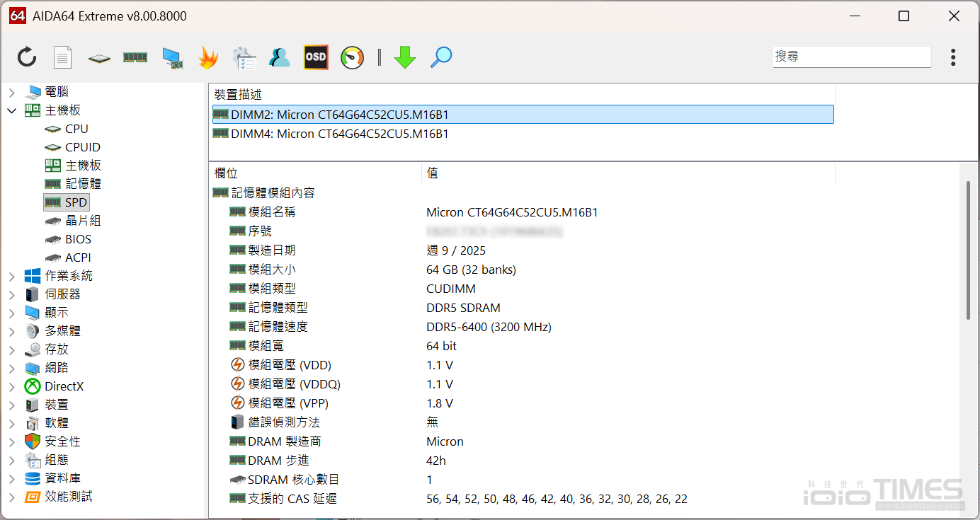Collapse the 主機板 tree node
The height and width of the screenshot is (520, 980).
click(x=12, y=110)
